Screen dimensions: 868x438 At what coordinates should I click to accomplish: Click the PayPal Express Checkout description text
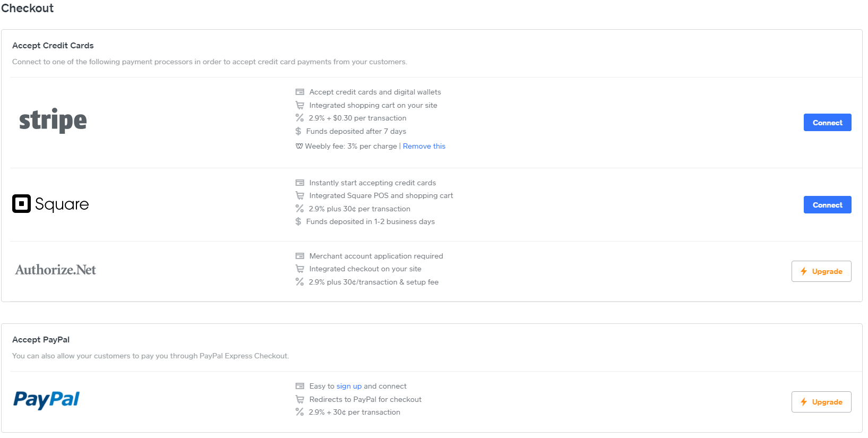(151, 356)
